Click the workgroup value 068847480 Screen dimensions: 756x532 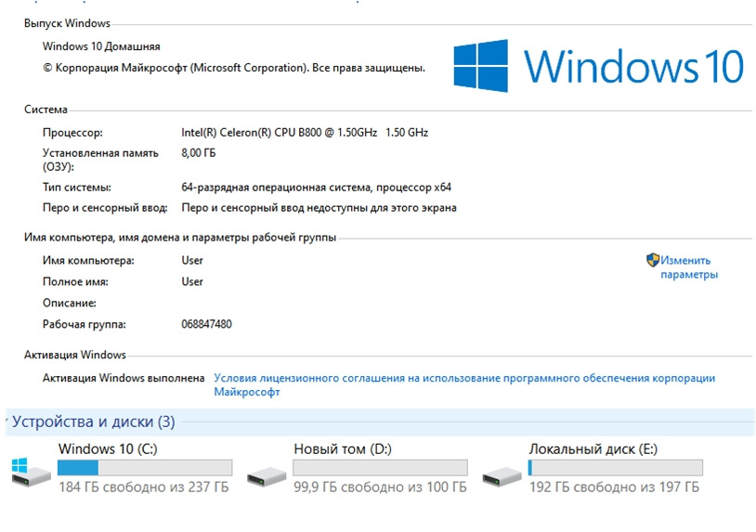point(206,324)
